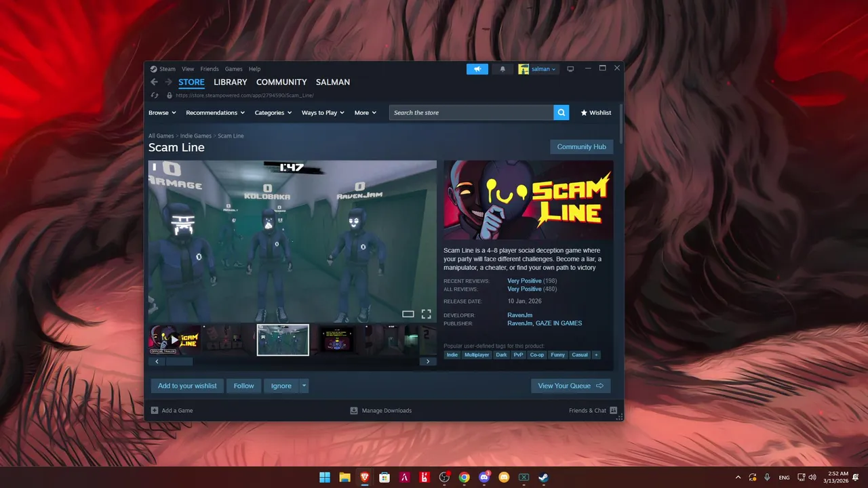
Task: Reload the store page with refresh icon
Action: coord(155,96)
